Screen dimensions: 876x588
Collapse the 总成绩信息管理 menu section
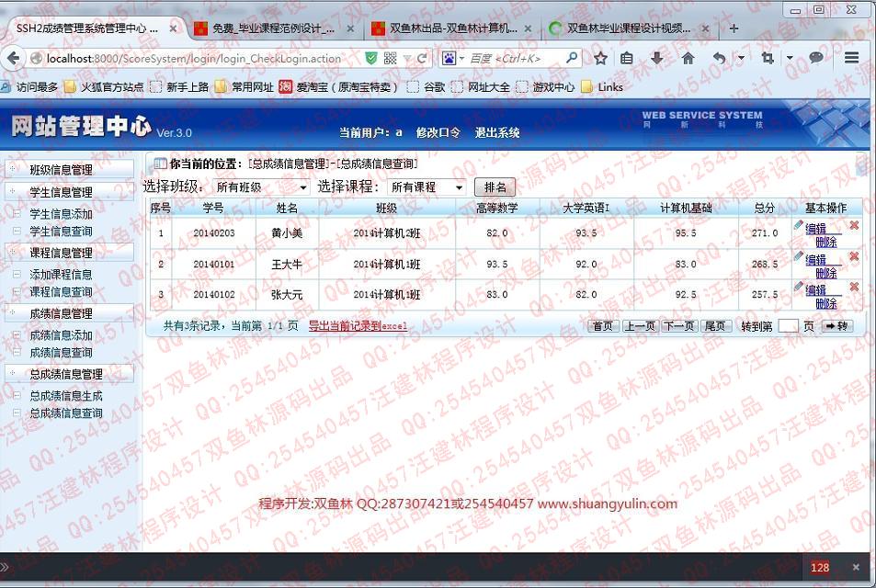click(x=69, y=374)
